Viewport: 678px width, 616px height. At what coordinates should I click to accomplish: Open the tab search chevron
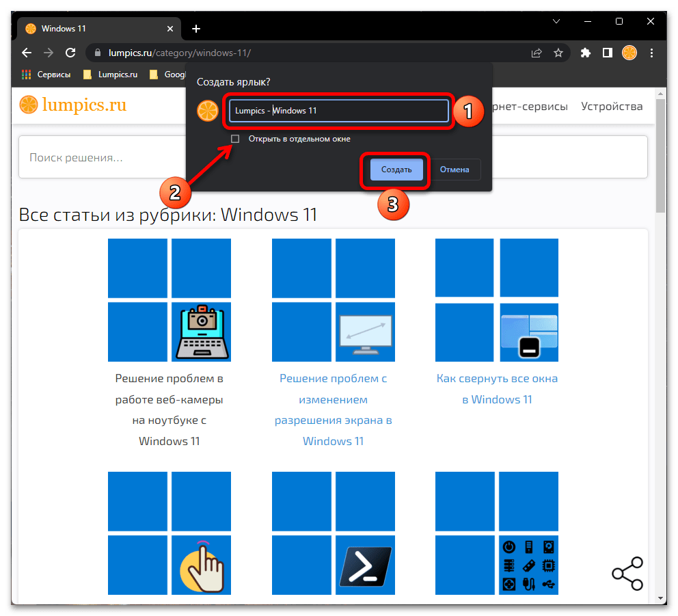click(x=556, y=21)
